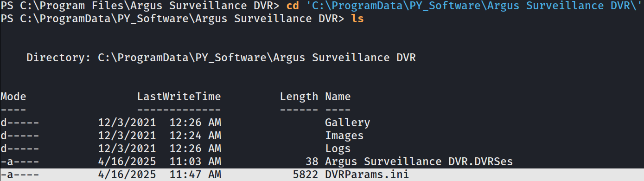This screenshot has width=644, height=181.
Task: Click the Mode column header
Action: tap(13, 97)
